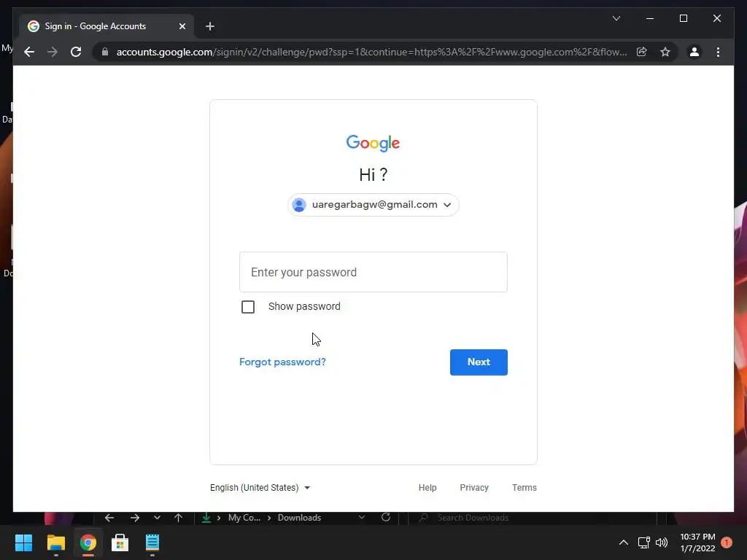Click the Search Downloads box

[533, 518]
